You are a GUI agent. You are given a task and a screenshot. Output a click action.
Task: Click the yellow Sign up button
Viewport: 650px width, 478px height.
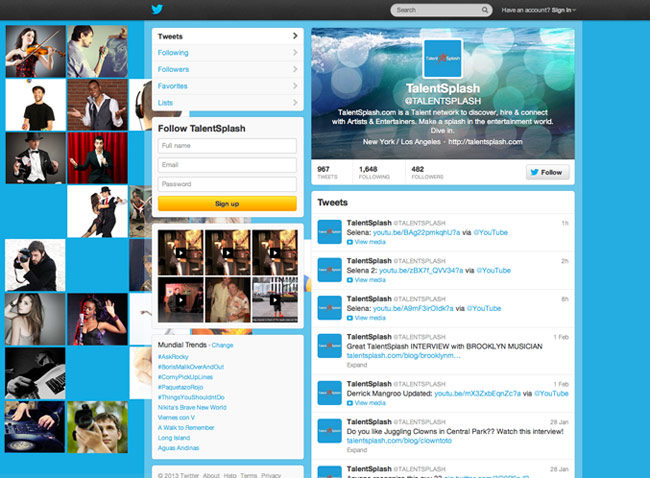point(227,204)
